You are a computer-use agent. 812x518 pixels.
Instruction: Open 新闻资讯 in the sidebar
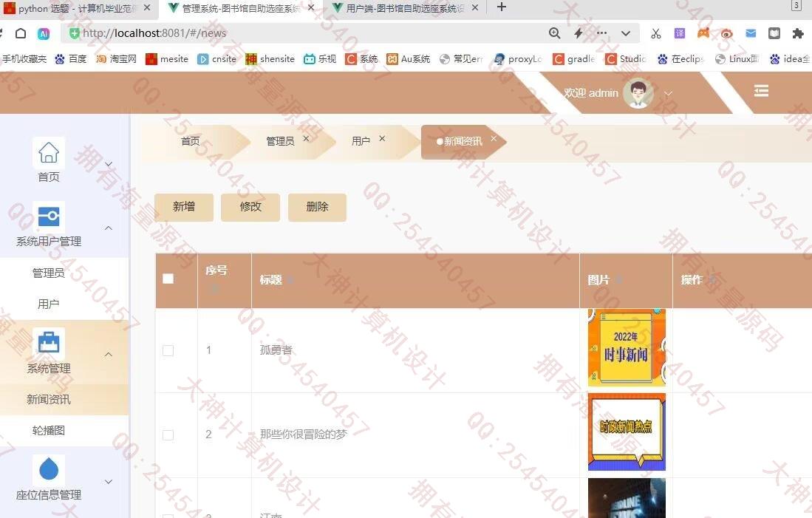pos(49,399)
